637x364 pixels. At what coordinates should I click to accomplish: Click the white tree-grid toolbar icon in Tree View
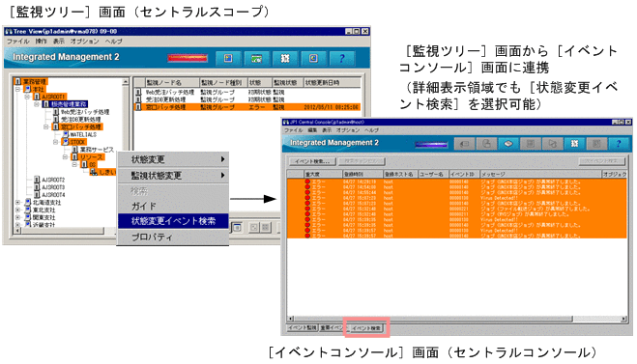tap(285, 59)
